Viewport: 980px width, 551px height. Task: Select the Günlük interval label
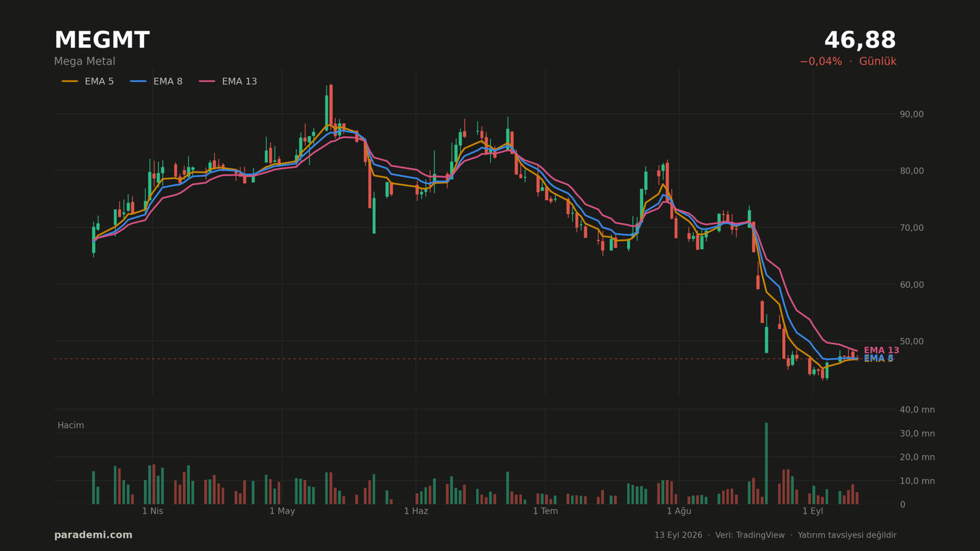[x=878, y=61]
